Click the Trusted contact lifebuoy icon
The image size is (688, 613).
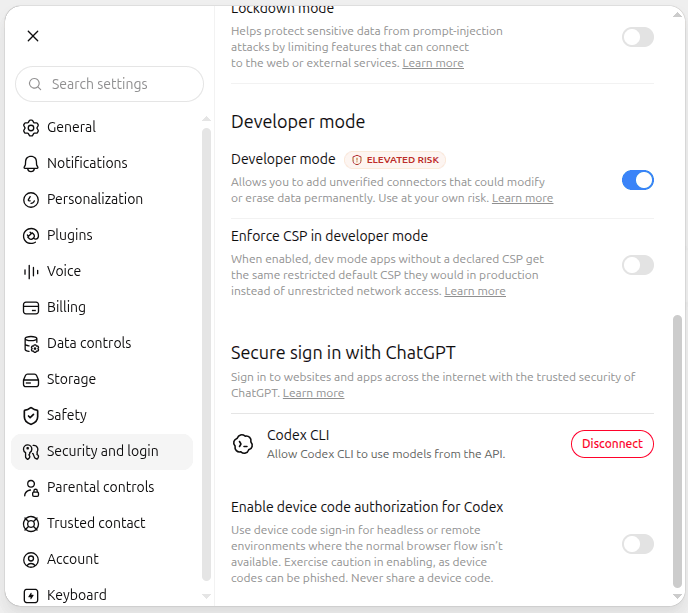31,523
